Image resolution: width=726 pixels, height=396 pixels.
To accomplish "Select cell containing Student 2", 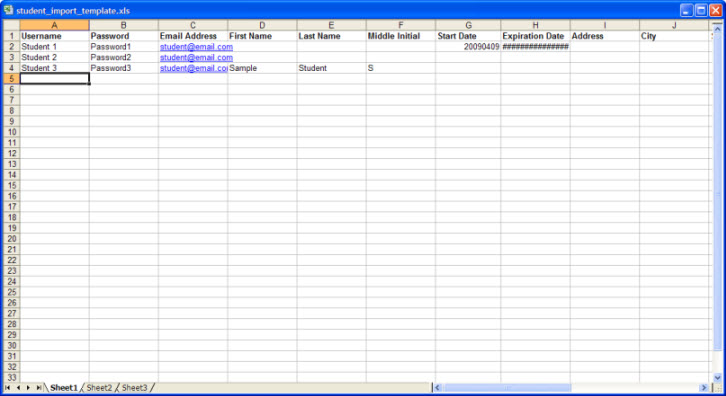I will (54, 57).
